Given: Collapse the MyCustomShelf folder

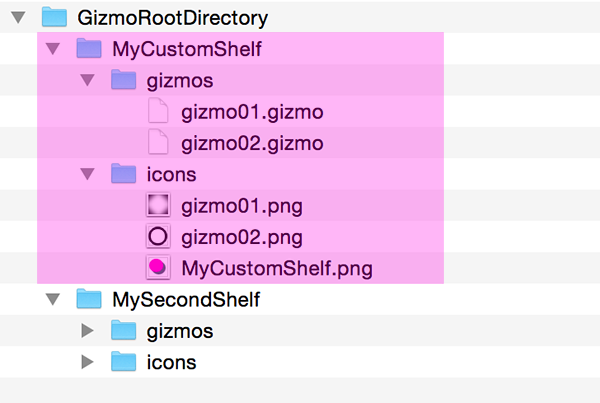Looking at the screenshot, I should coord(53,49).
